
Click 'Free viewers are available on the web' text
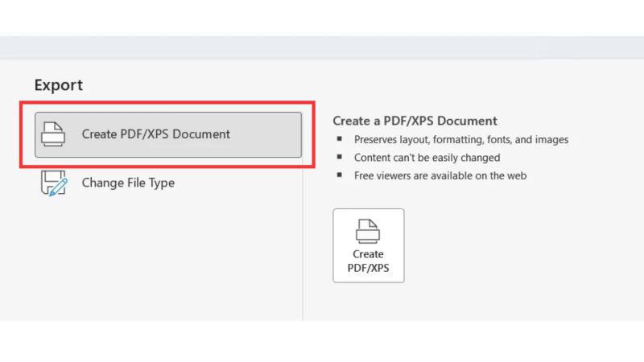[440, 175]
